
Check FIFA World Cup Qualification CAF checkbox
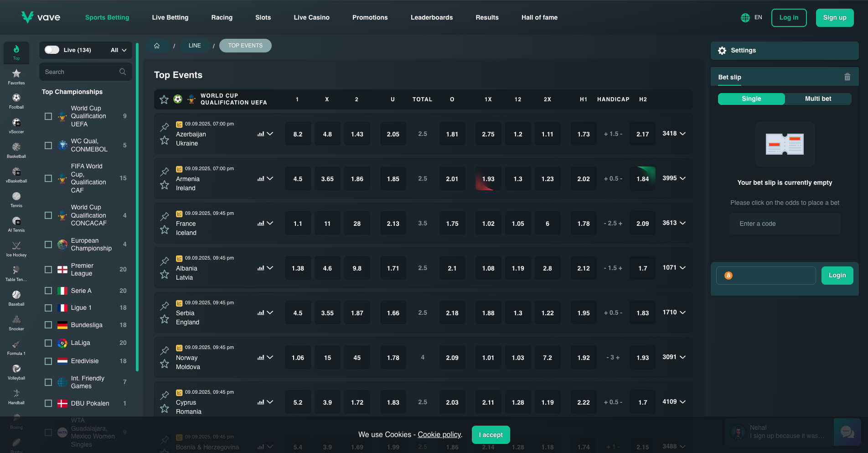pos(48,178)
